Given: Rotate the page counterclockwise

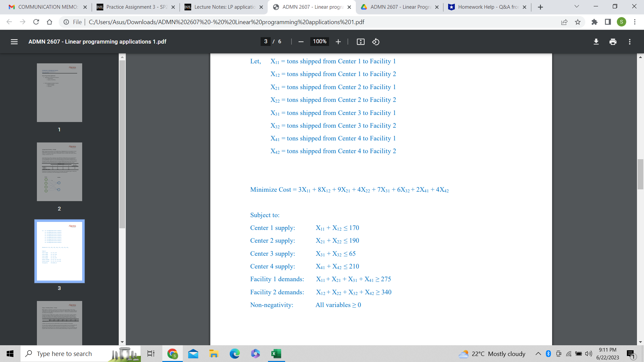Looking at the screenshot, I should [376, 42].
